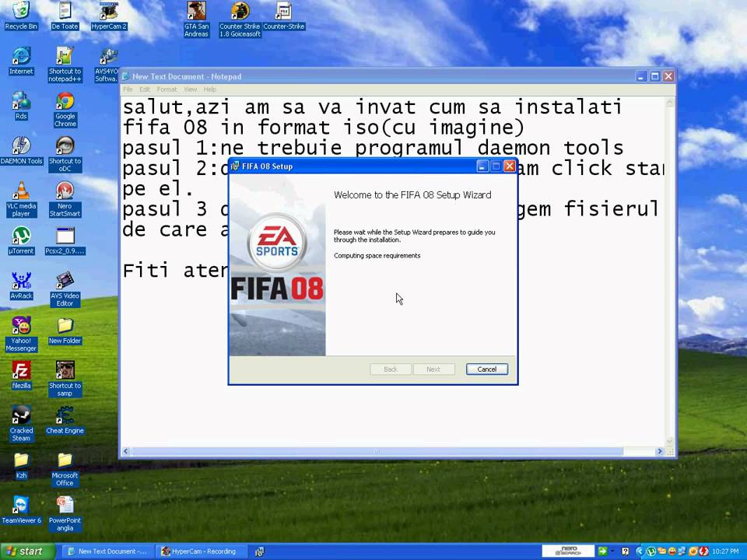Viewport: 747px width, 560px height.
Task: Open the AvRack desktop icon
Action: (x=21, y=285)
